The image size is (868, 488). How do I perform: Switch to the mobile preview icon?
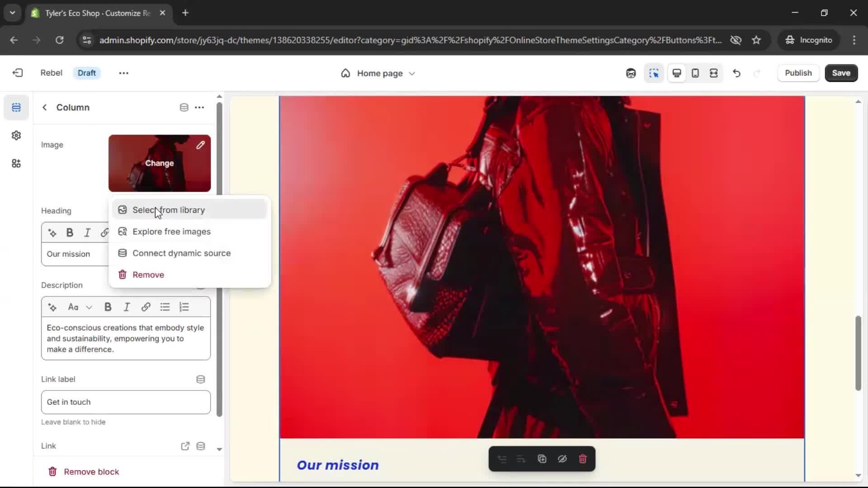(695, 73)
